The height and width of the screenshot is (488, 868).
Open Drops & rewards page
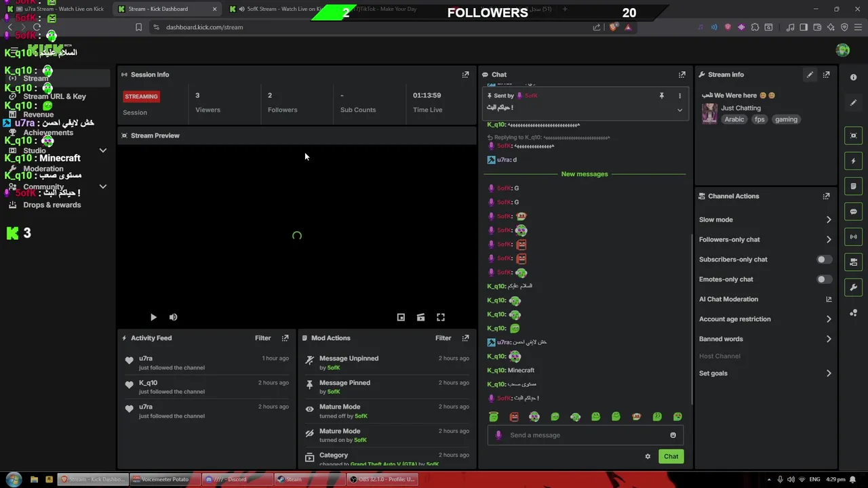pyautogui.click(x=52, y=205)
